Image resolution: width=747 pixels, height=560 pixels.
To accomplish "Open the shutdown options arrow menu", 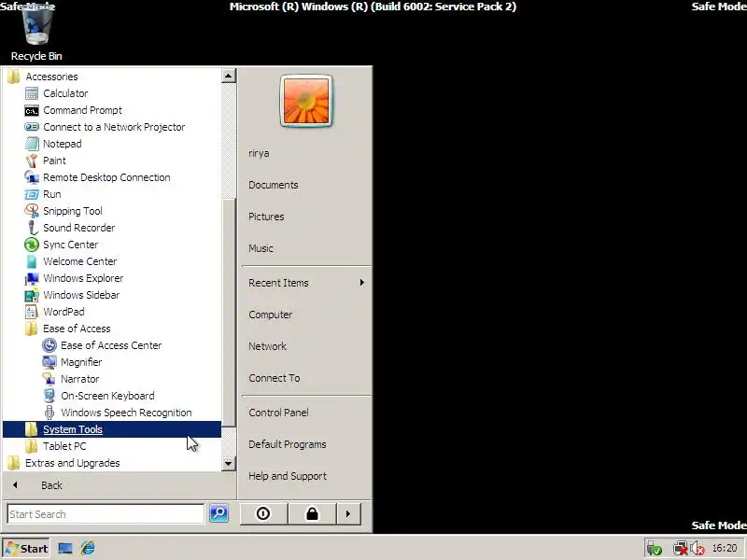I will pyautogui.click(x=348, y=514).
